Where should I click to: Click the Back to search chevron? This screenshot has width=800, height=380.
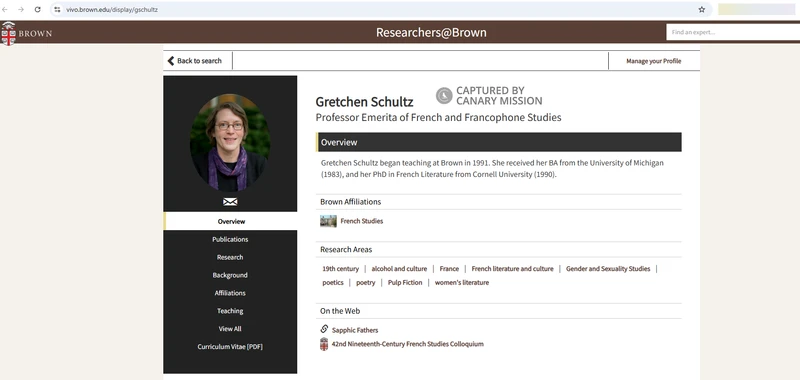pyautogui.click(x=171, y=61)
